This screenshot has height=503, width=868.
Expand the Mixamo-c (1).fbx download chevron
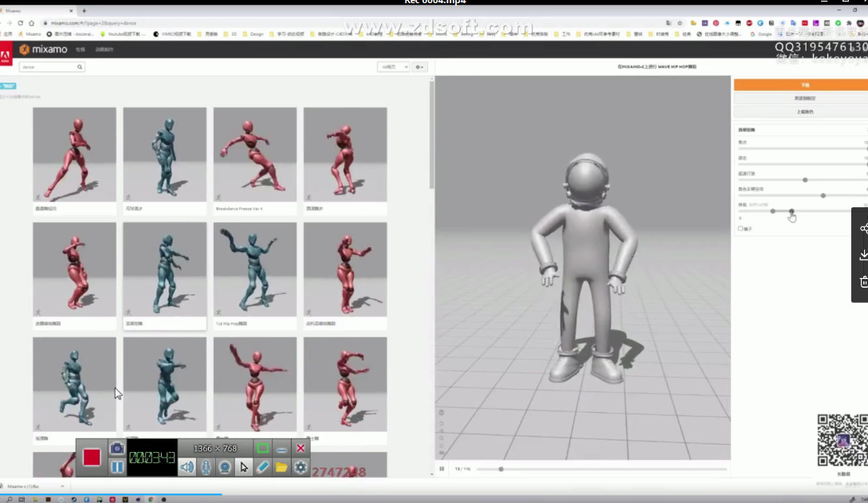(62, 486)
